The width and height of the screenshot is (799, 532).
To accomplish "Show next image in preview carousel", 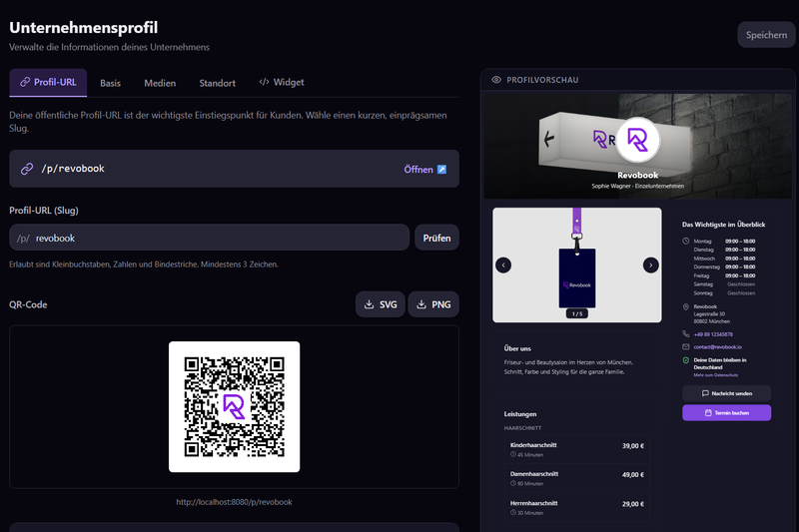I will [x=651, y=265].
